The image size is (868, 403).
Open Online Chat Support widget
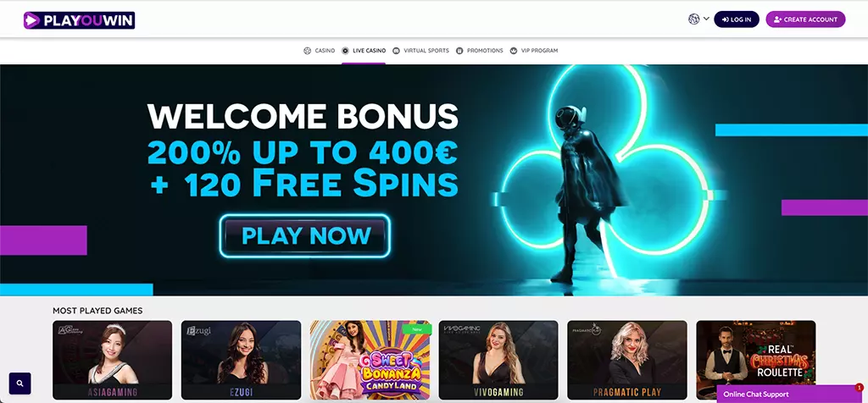[789, 395]
